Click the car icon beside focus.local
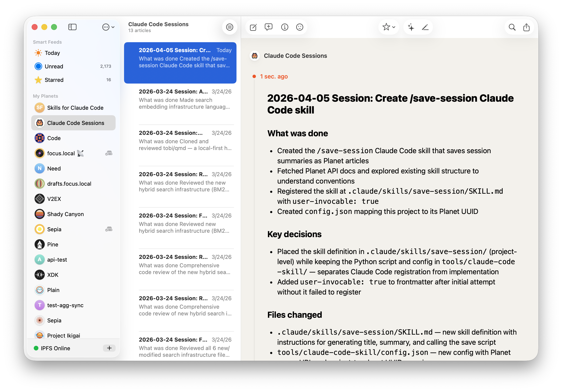The height and width of the screenshot is (392, 562). (109, 153)
